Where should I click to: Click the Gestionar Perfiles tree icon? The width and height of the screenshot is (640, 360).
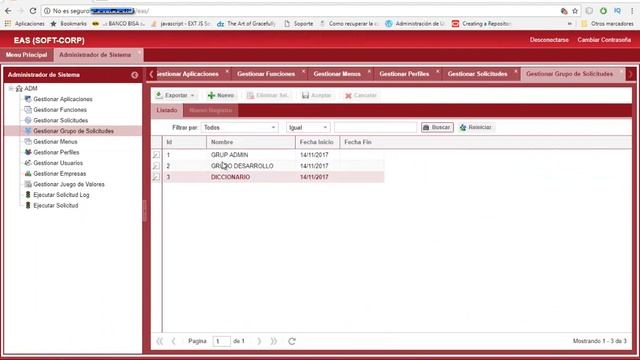[28, 152]
